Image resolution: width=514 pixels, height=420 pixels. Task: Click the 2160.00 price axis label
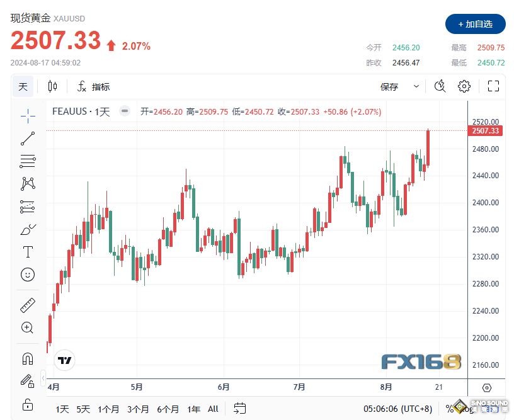(x=486, y=365)
